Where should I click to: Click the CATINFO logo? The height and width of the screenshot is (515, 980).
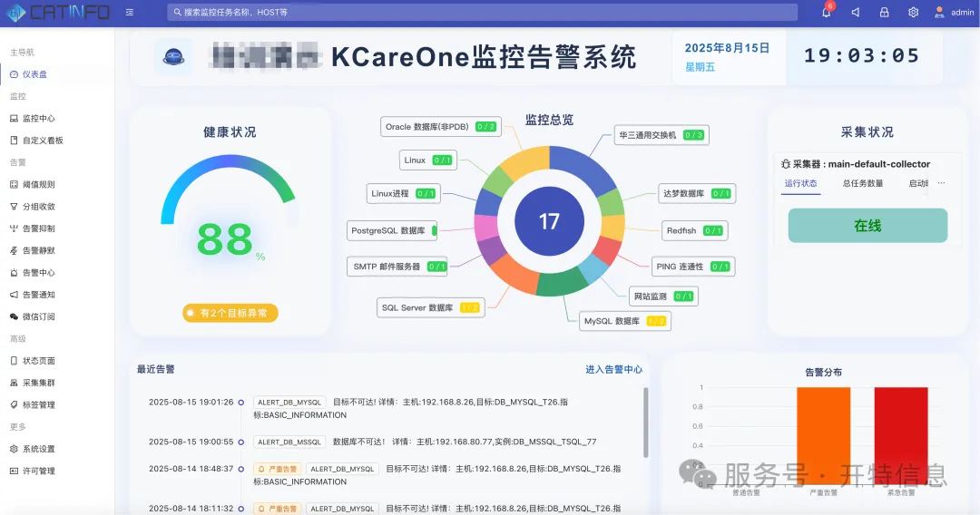[58, 13]
